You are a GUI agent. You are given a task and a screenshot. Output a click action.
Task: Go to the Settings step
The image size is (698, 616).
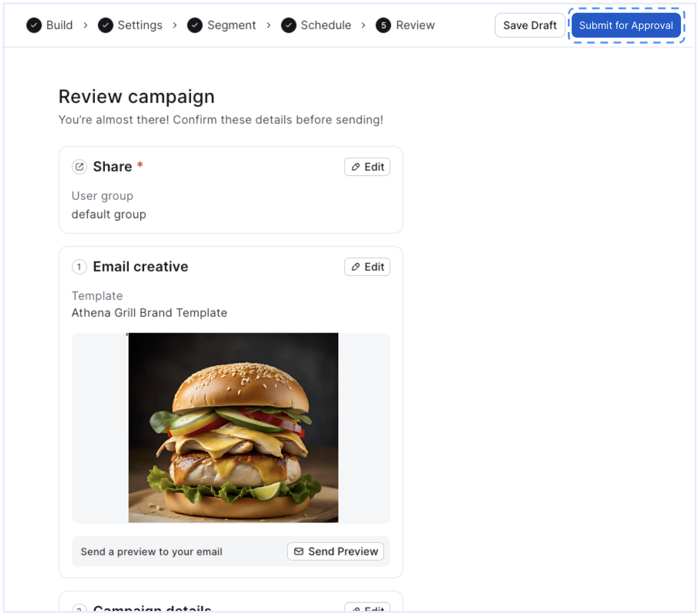[x=140, y=25]
